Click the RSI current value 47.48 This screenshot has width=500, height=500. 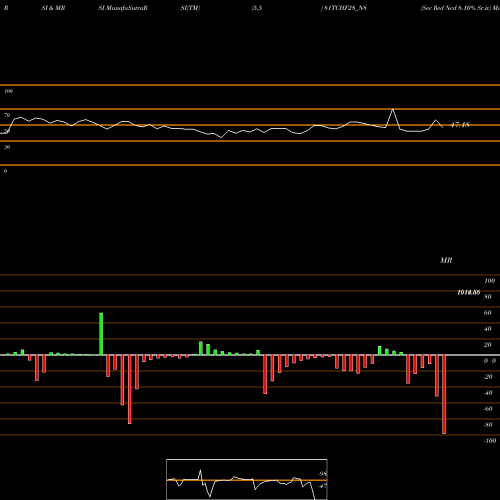coord(460,125)
